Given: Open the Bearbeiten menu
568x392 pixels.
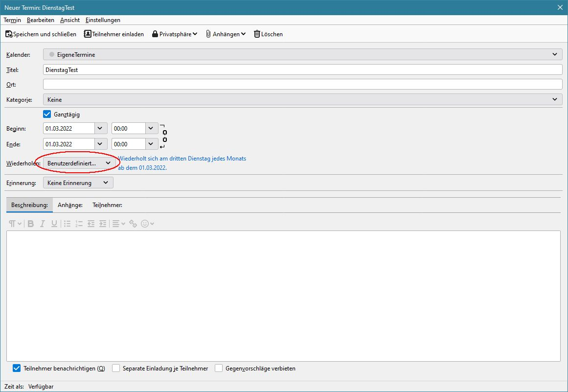Looking at the screenshot, I should [x=41, y=20].
